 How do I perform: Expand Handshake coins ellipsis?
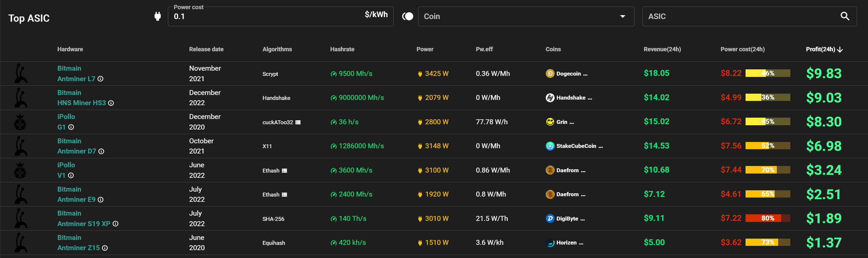(x=590, y=99)
